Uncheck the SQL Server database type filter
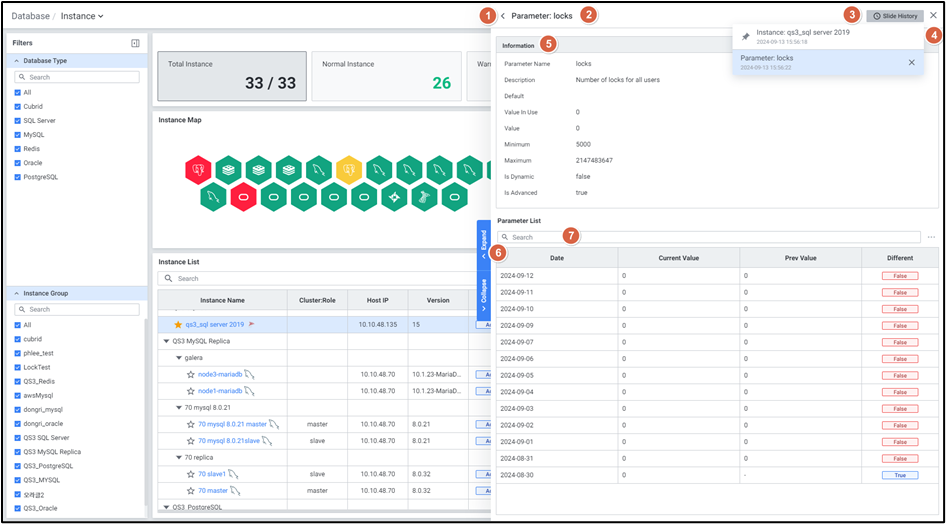 tap(17, 120)
